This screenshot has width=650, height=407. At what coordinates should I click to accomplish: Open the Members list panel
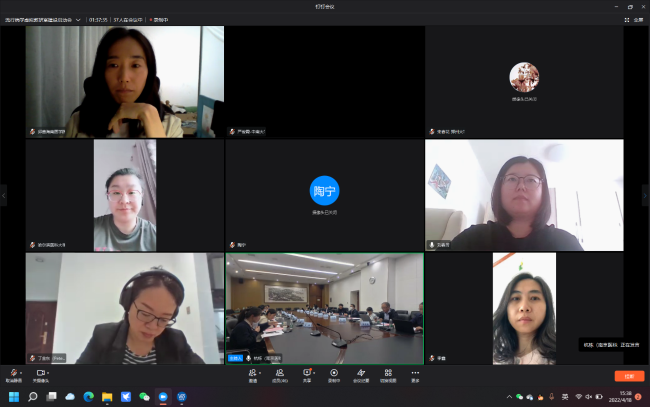(280, 373)
